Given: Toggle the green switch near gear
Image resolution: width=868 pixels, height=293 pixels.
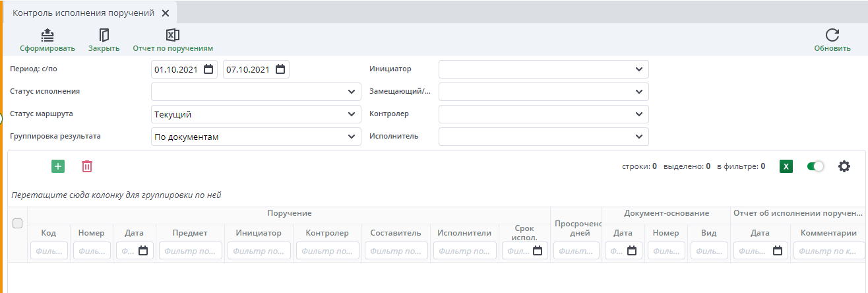Looking at the screenshot, I should tap(815, 166).
